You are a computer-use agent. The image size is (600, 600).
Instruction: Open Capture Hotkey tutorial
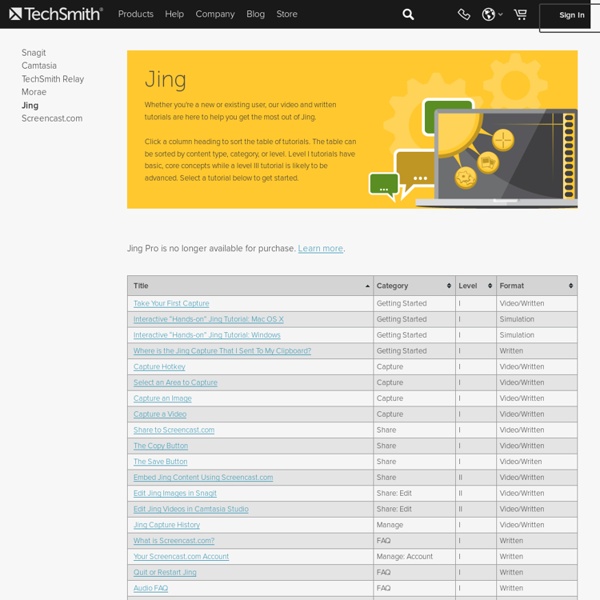pos(160,367)
